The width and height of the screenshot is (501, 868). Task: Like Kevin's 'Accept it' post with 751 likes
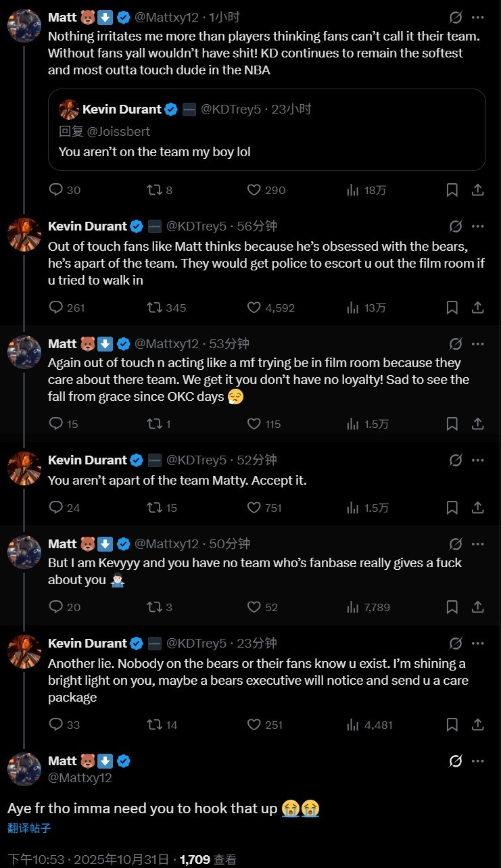pyautogui.click(x=254, y=507)
